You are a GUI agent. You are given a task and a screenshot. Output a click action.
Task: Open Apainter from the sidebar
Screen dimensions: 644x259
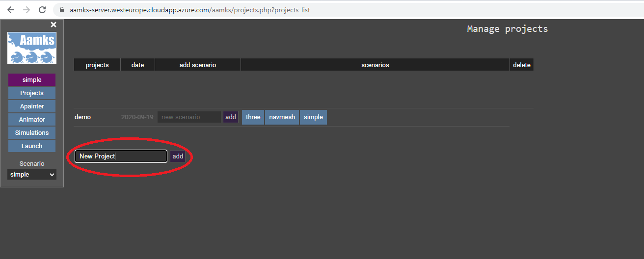tap(32, 106)
